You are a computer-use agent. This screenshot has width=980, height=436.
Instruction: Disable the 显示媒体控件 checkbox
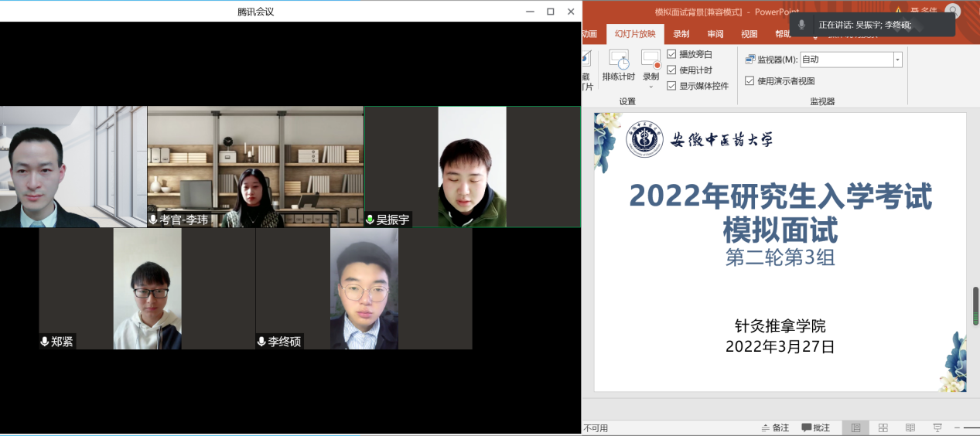click(671, 86)
